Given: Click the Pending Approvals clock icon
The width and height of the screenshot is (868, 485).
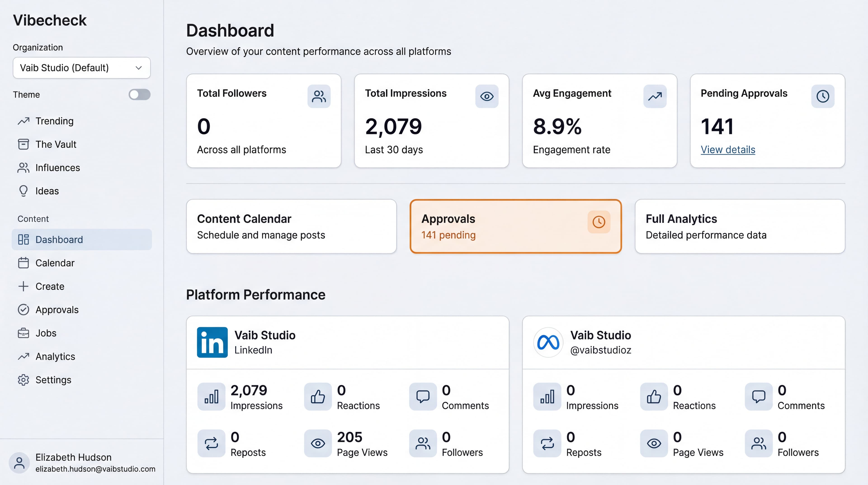Looking at the screenshot, I should 823,96.
